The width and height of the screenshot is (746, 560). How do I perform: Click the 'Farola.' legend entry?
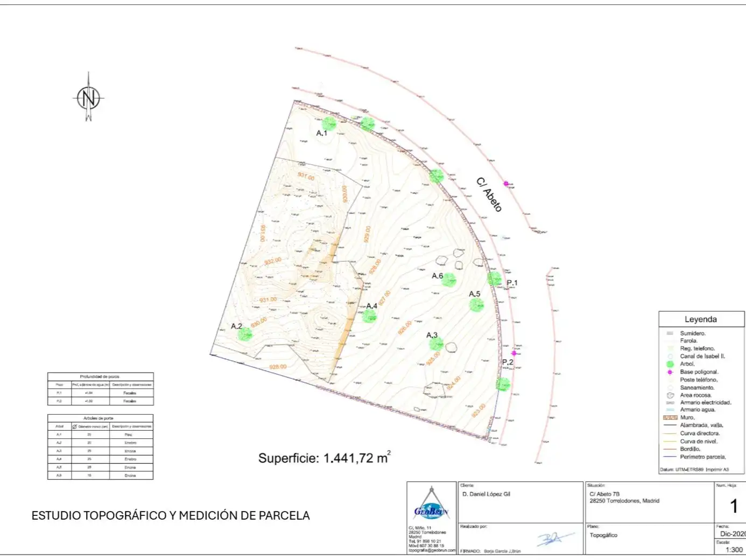coord(688,341)
